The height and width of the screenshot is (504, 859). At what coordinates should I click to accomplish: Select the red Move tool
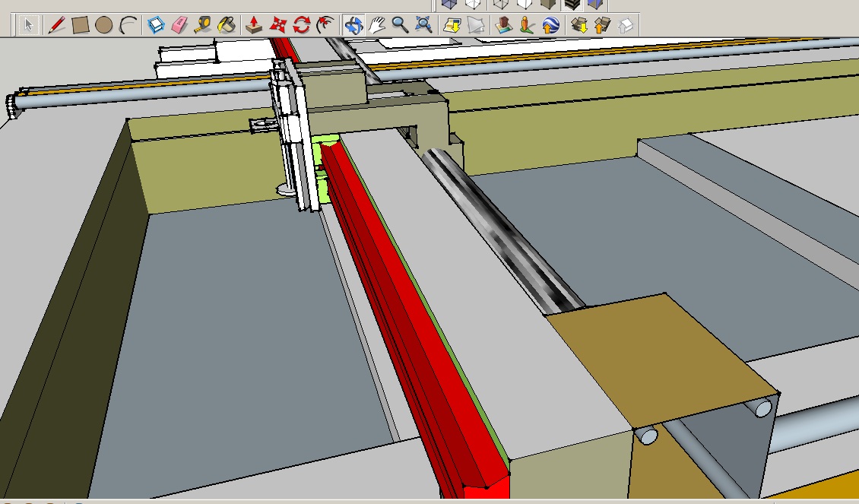click(277, 24)
